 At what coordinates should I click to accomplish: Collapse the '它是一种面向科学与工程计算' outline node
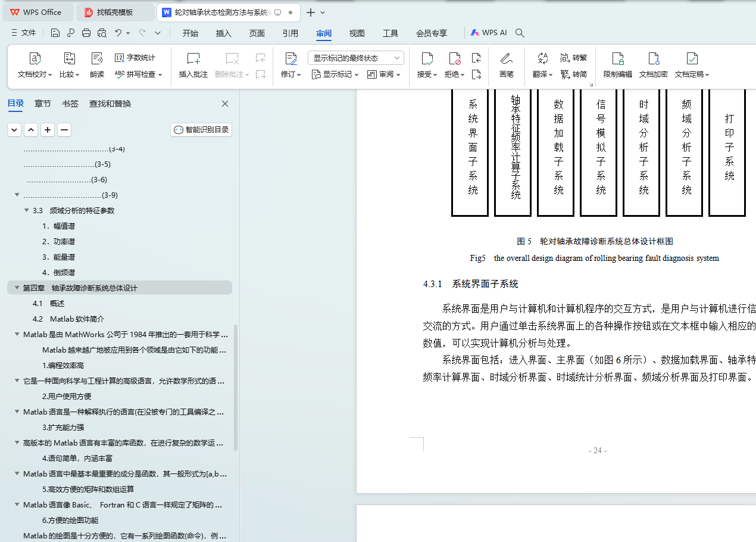pos(17,381)
